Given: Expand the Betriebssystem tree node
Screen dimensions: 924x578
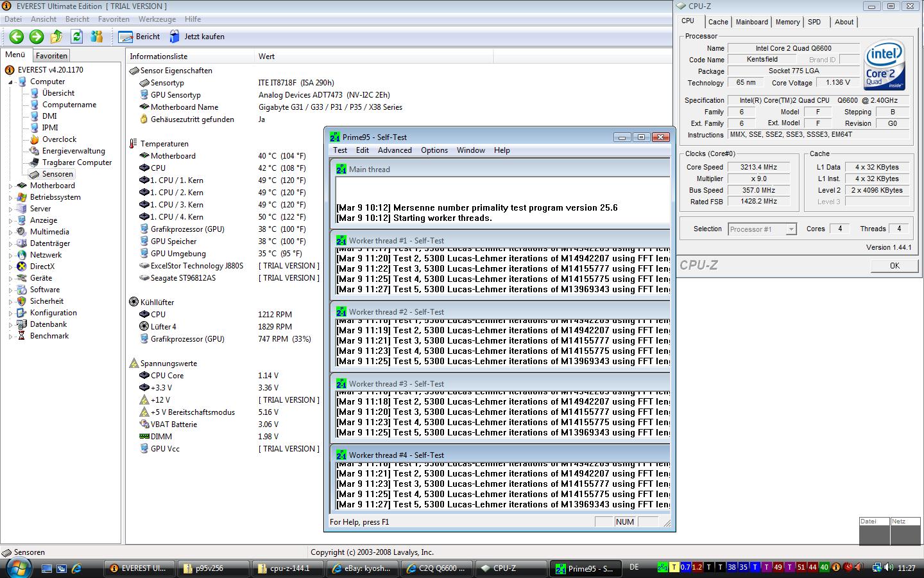Looking at the screenshot, I should coord(11,198).
